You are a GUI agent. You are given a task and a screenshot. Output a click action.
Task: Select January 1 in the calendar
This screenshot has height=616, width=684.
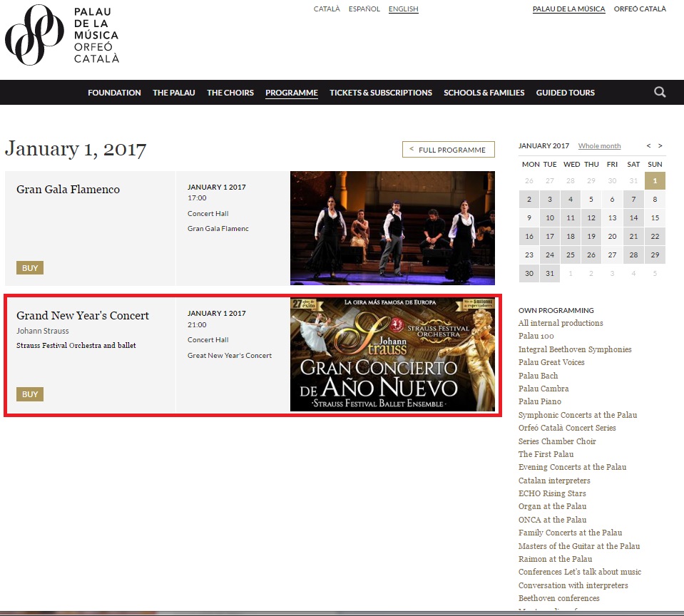click(x=655, y=180)
